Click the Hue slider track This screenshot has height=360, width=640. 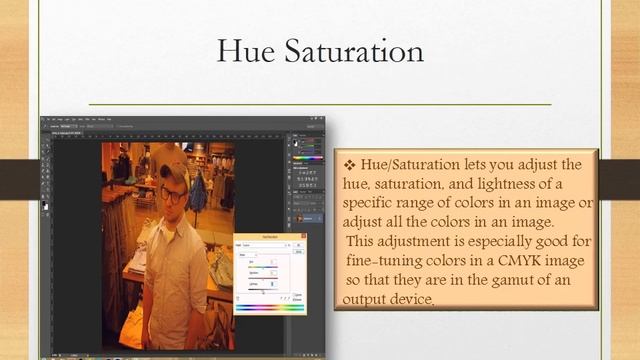[263, 267]
